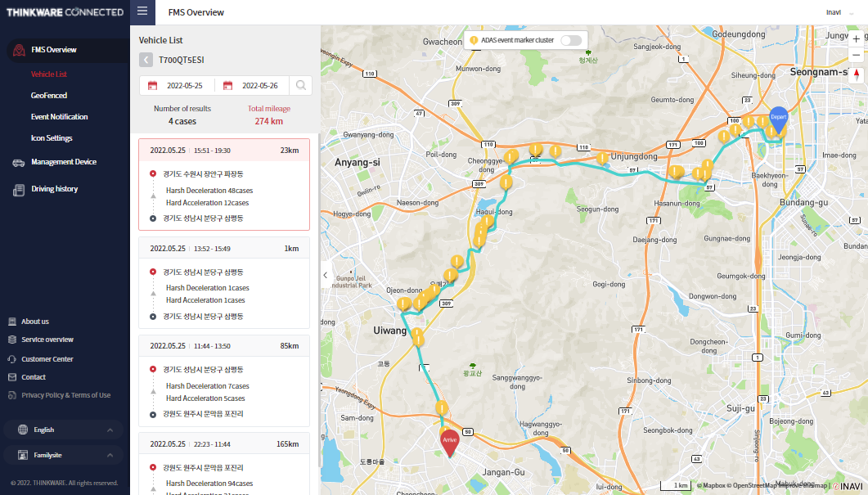868x495 pixels.
Task: Click the Contact envelope icon
Action: click(x=12, y=377)
